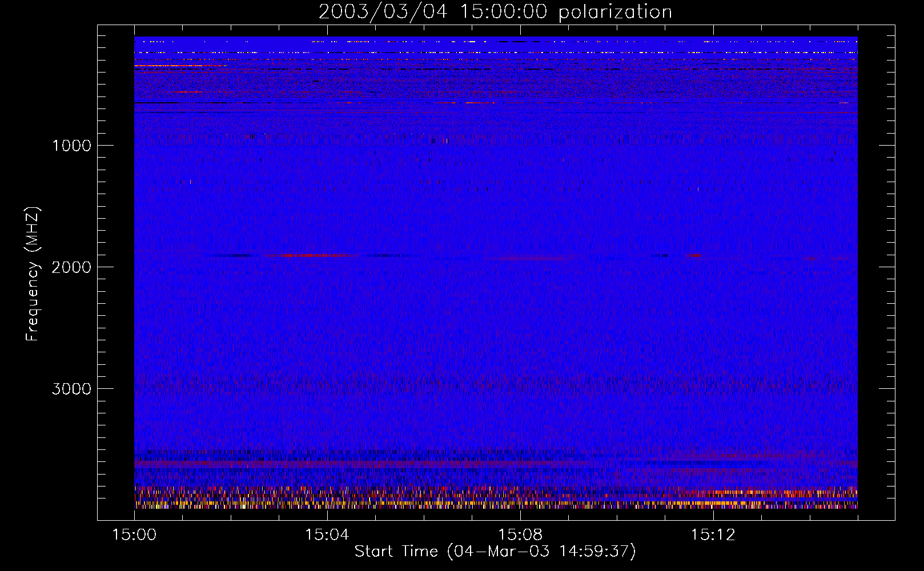Click the 2000 frequency axis label

pos(71,267)
